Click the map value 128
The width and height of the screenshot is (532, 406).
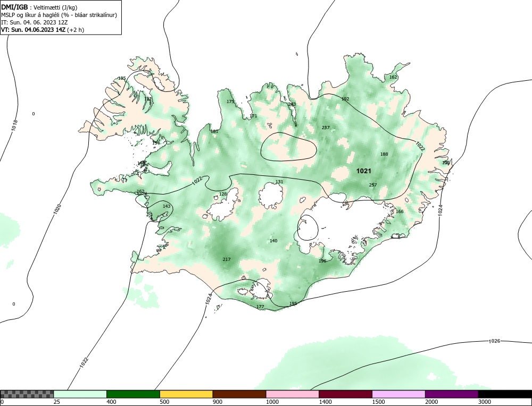pos(222,194)
